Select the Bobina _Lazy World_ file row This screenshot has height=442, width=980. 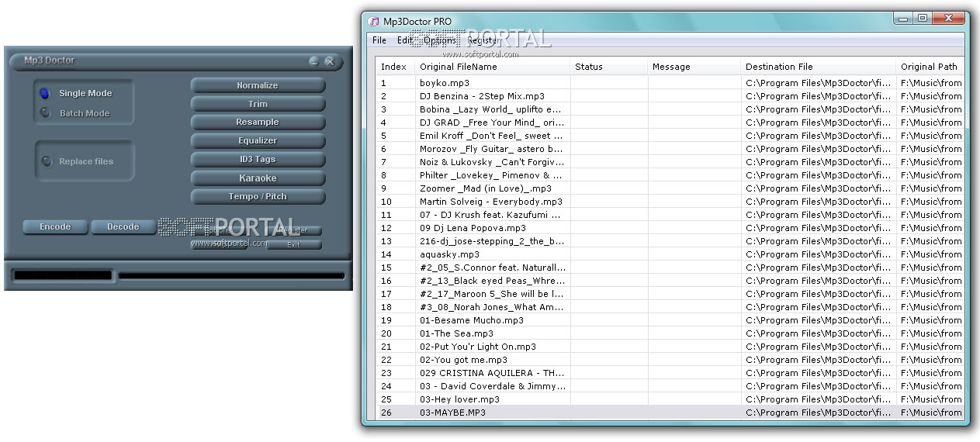pos(670,109)
